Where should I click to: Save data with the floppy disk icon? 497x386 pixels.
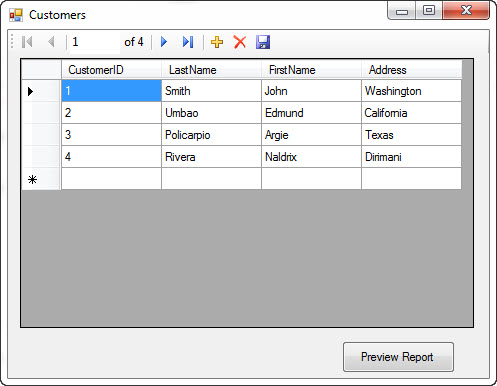click(263, 42)
